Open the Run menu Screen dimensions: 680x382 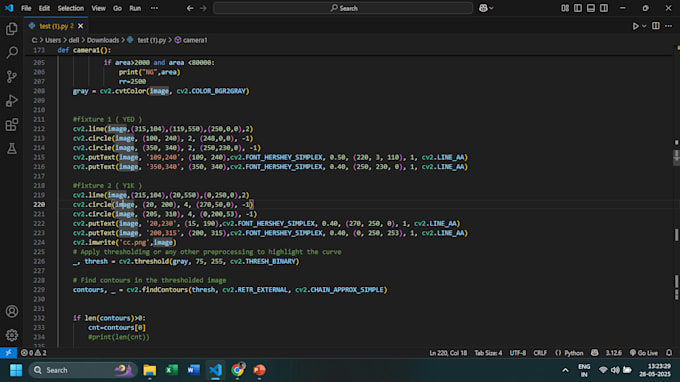pyautogui.click(x=135, y=8)
